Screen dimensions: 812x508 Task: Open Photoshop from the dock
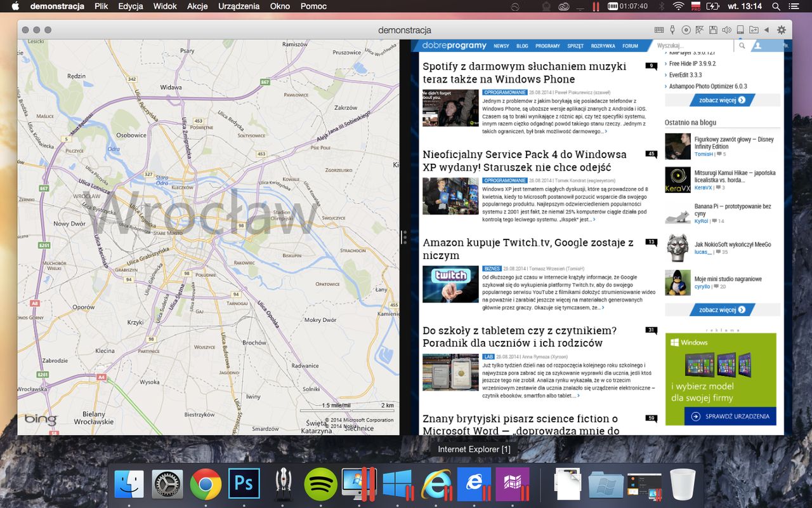click(x=244, y=485)
